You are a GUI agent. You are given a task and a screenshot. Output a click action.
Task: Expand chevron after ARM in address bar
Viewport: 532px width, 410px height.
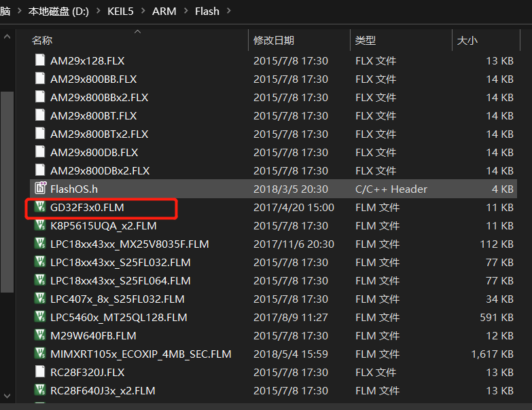185,11
